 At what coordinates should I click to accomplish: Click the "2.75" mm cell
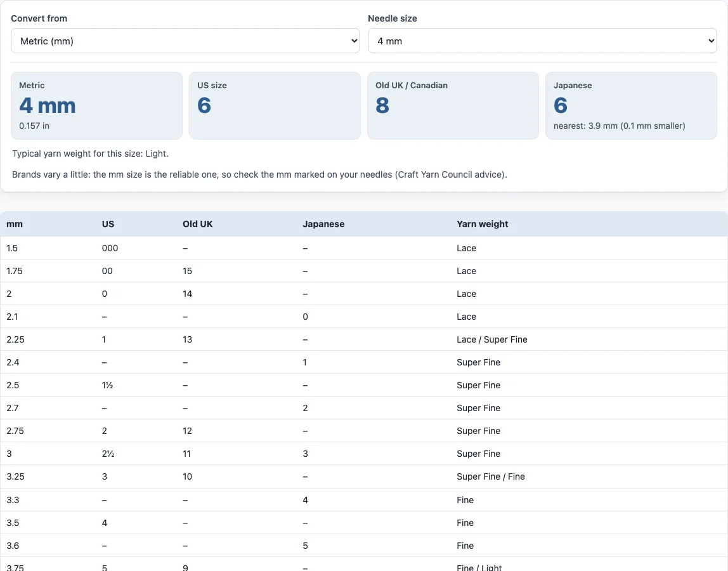pyautogui.click(x=15, y=430)
